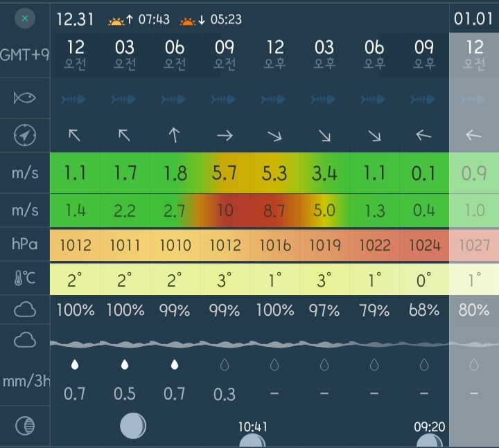Click the pressure value 1019
Screen dimensions: 499x448
tap(325, 245)
